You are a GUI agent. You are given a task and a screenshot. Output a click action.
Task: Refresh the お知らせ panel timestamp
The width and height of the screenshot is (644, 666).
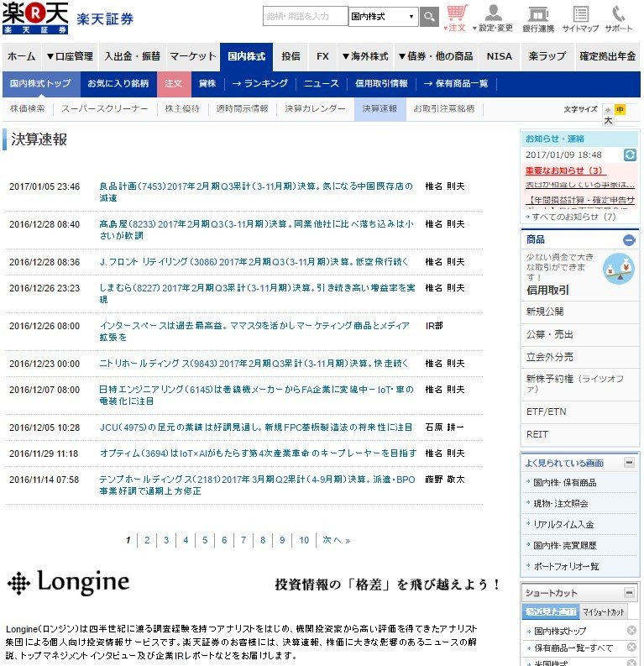click(630, 155)
